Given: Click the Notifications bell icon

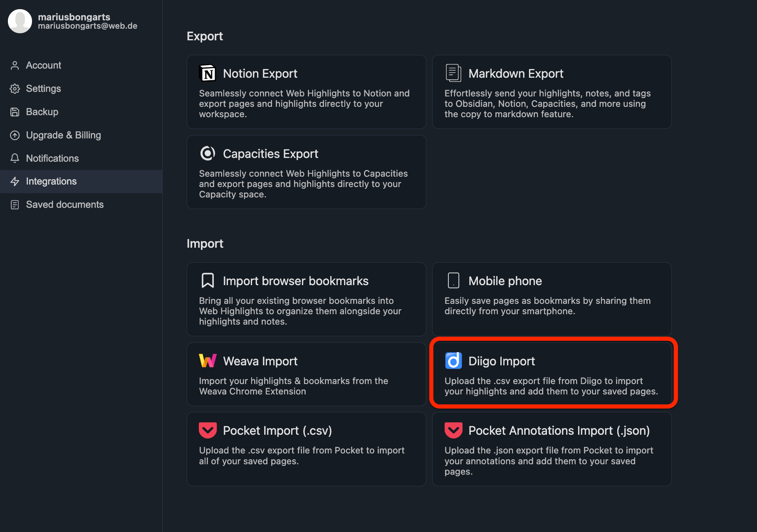Looking at the screenshot, I should click(15, 158).
